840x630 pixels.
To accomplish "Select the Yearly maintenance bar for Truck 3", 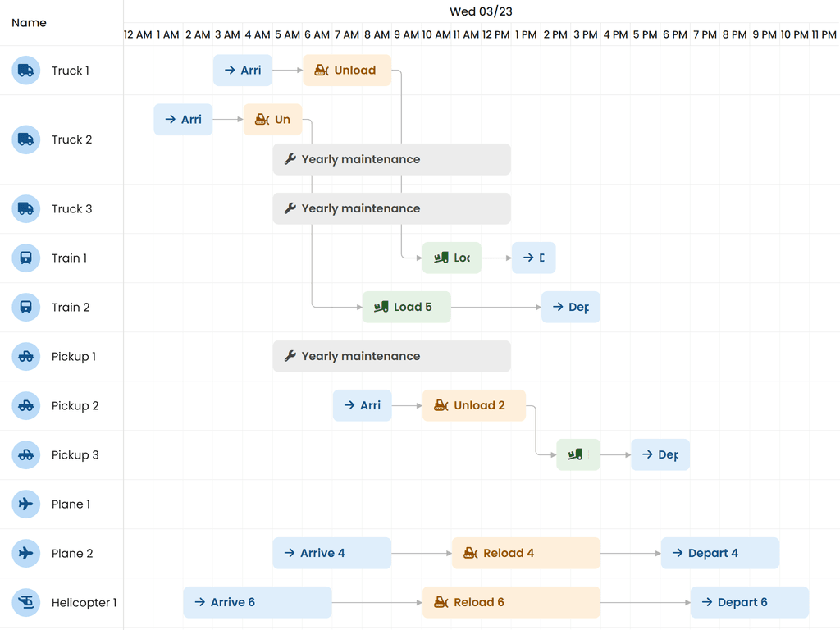I will 391,208.
